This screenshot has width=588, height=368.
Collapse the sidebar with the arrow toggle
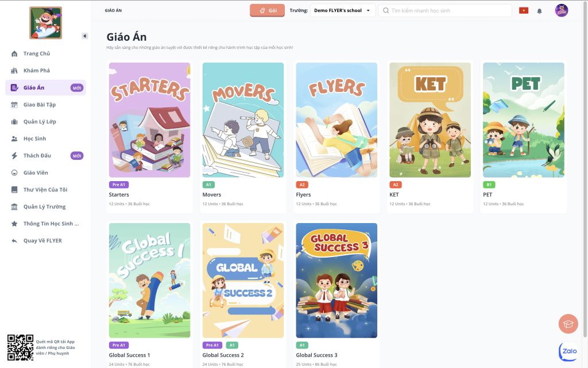(85, 36)
